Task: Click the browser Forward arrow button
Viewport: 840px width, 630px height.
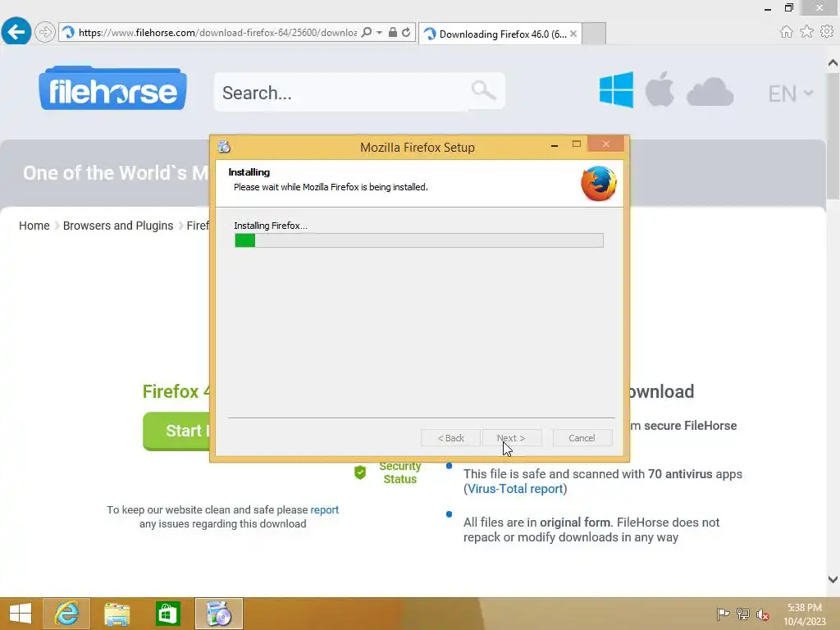Action: [45, 32]
